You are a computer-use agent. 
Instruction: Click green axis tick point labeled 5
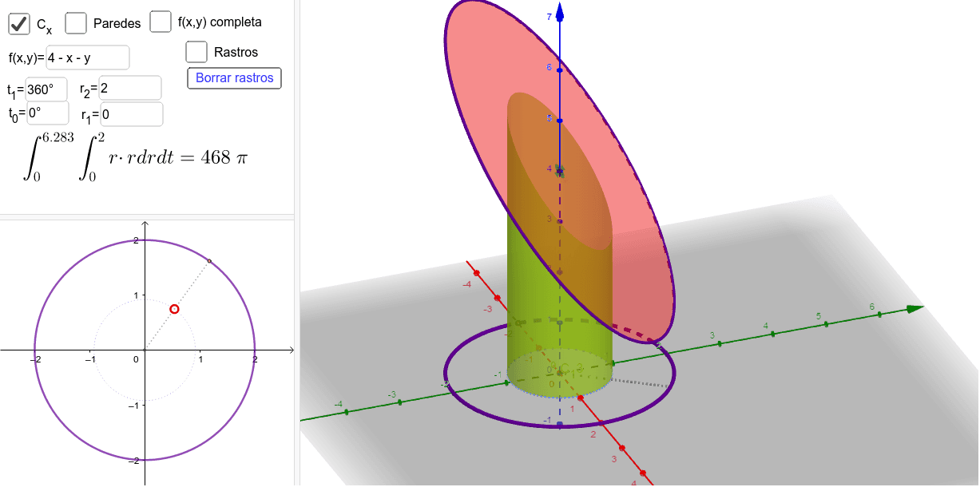[826, 324]
